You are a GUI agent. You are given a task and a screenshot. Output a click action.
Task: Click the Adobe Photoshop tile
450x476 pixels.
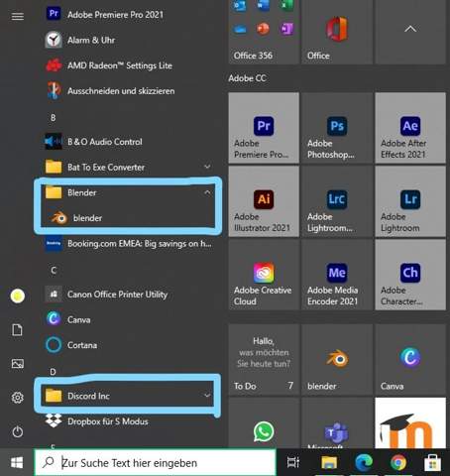337,128
